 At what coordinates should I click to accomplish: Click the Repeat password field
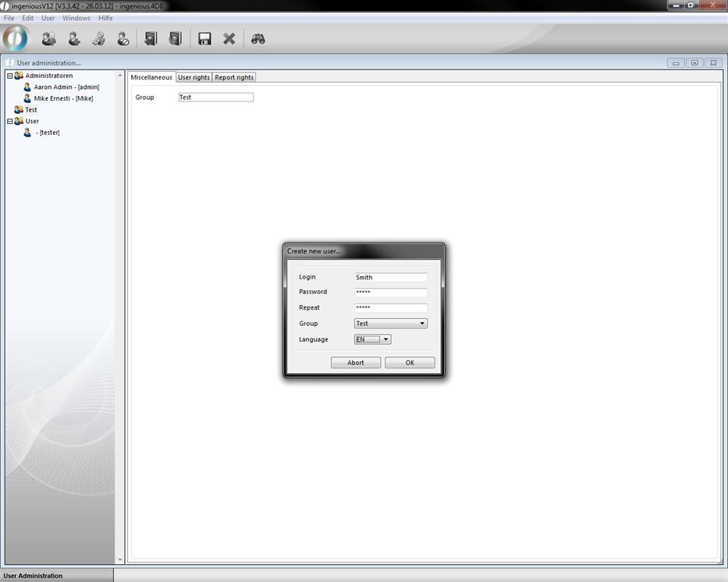390,307
